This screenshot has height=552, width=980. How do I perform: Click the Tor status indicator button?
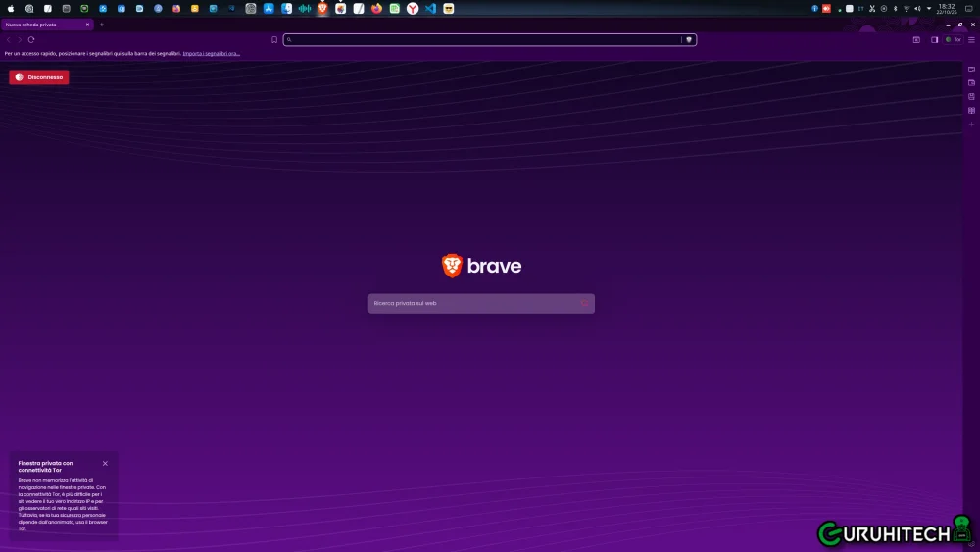953,40
